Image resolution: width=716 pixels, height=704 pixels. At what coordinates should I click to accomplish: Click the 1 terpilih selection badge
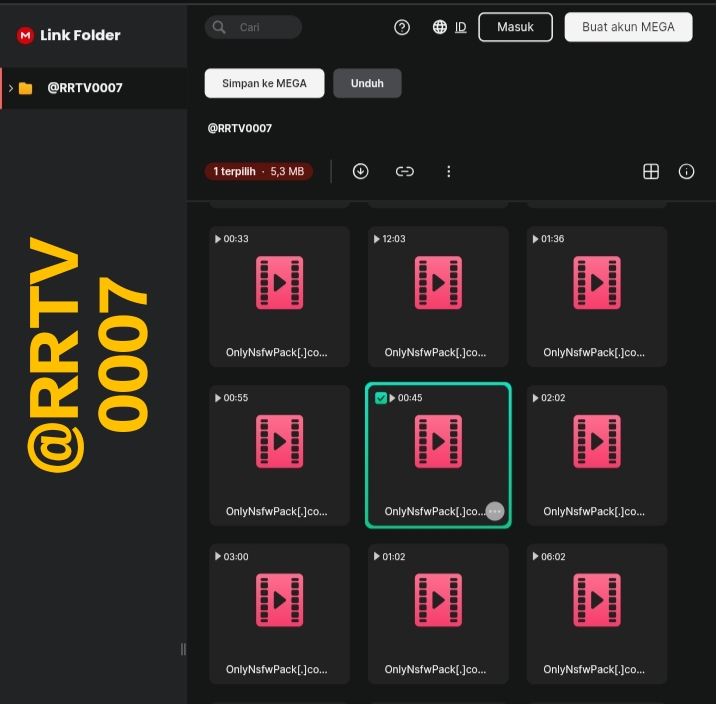258,171
